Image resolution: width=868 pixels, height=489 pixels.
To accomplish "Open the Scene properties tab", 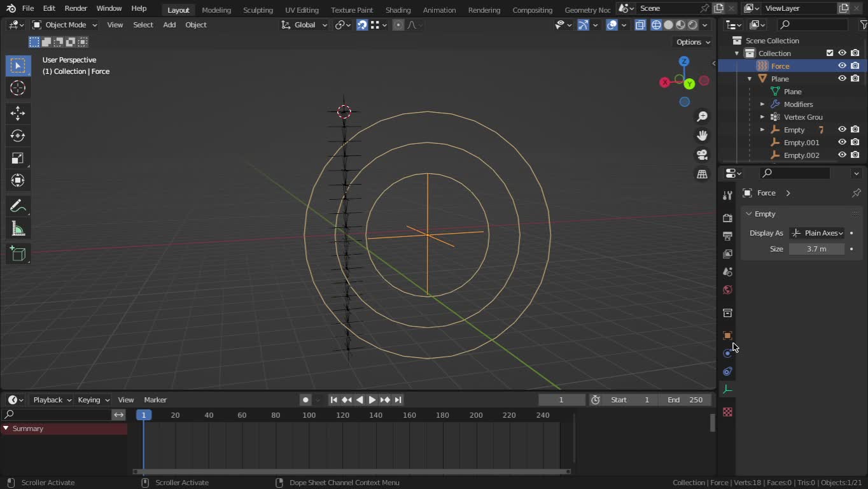I will pos(727,272).
